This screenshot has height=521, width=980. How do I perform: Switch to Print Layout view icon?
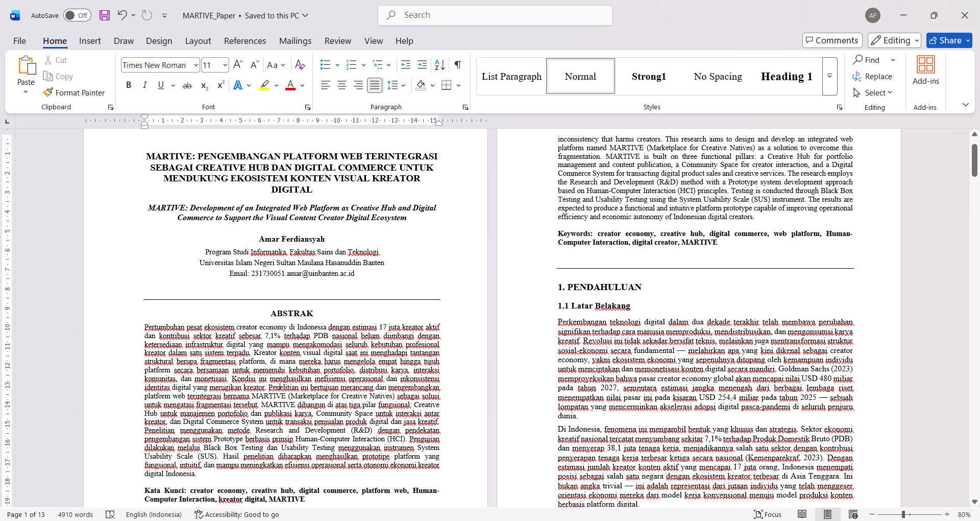pyautogui.click(x=827, y=514)
